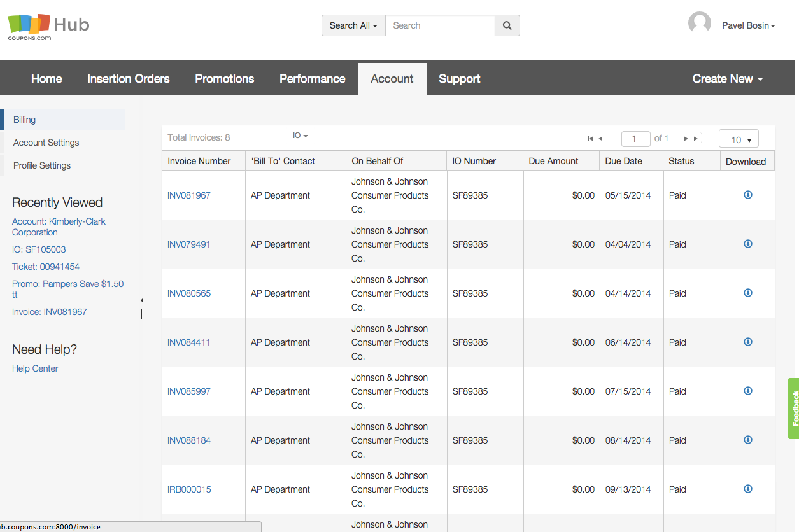Switch to the Promotions tab

225,79
